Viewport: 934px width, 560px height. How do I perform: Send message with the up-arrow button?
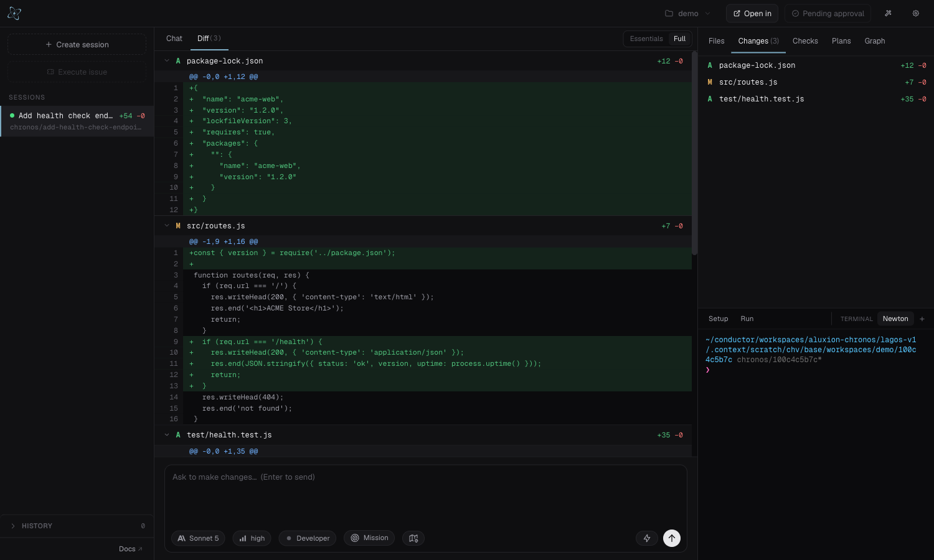(672, 538)
